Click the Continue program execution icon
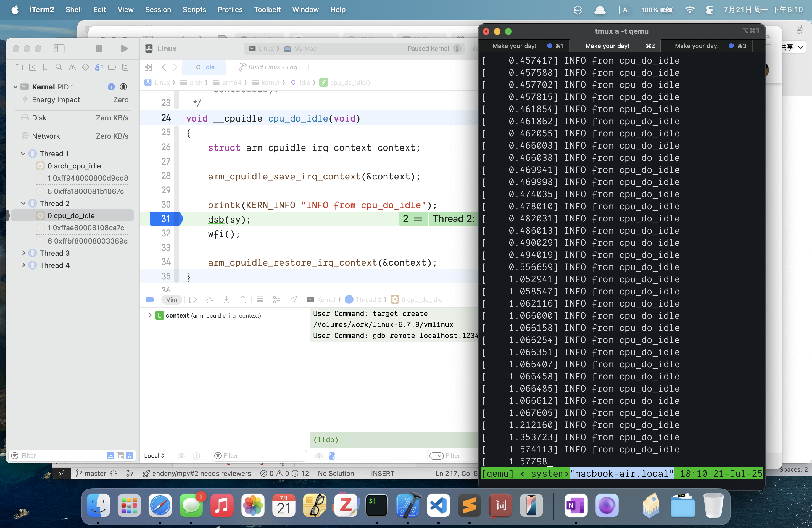 (x=193, y=299)
